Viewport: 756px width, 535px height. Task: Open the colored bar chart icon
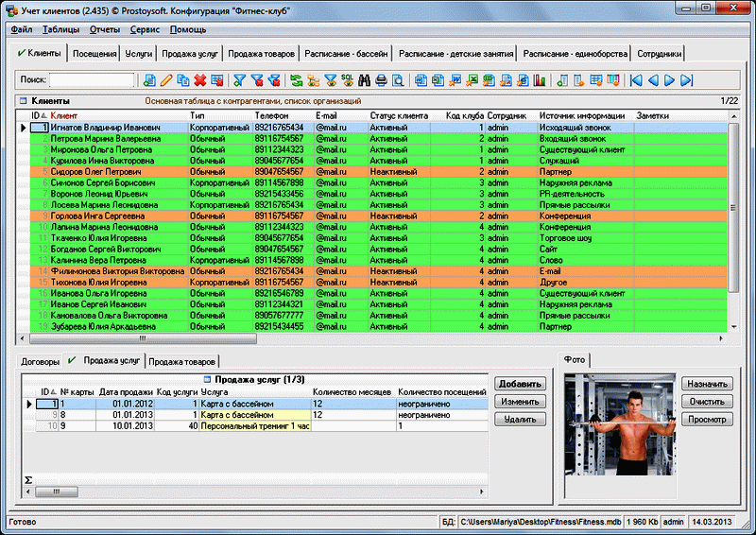[x=540, y=81]
